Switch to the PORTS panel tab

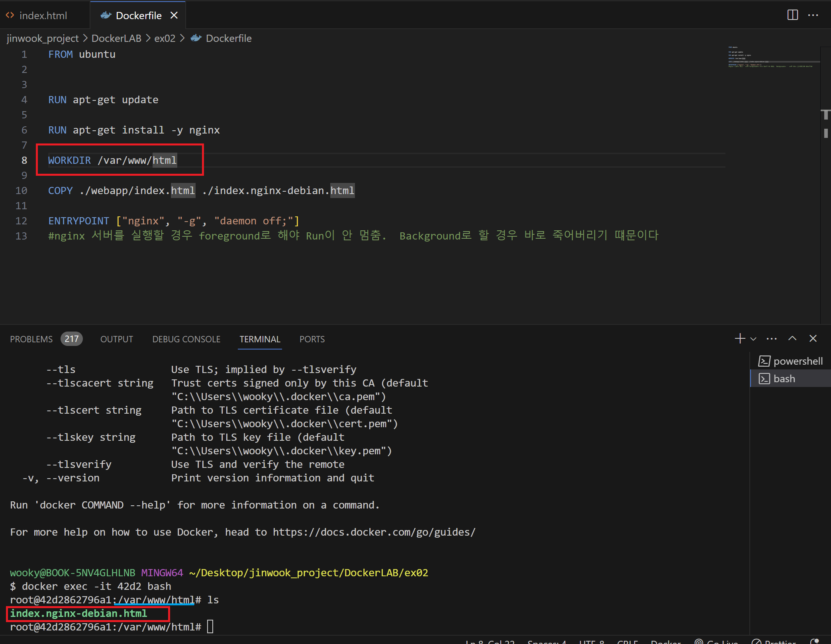click(312, 339)
